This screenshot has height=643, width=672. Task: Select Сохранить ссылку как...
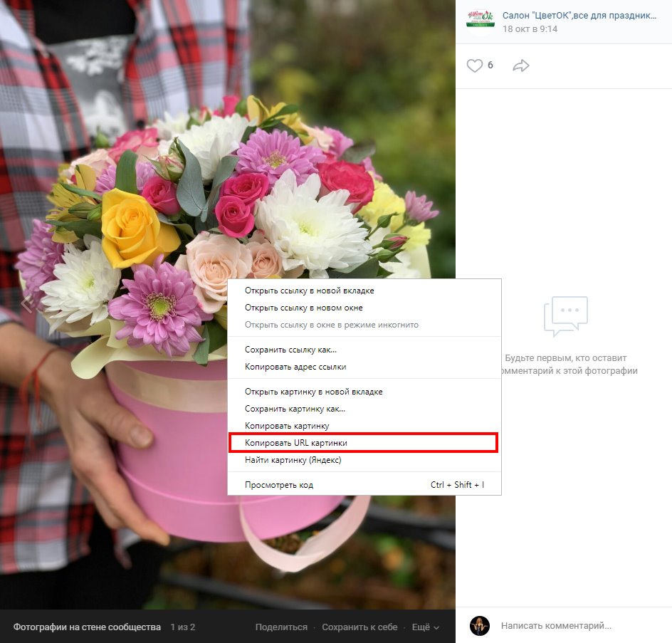point(290,350)
